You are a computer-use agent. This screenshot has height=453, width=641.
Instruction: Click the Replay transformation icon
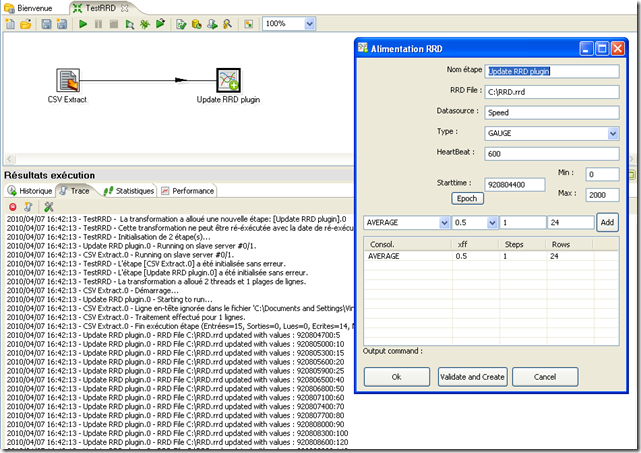click(160, 24)
